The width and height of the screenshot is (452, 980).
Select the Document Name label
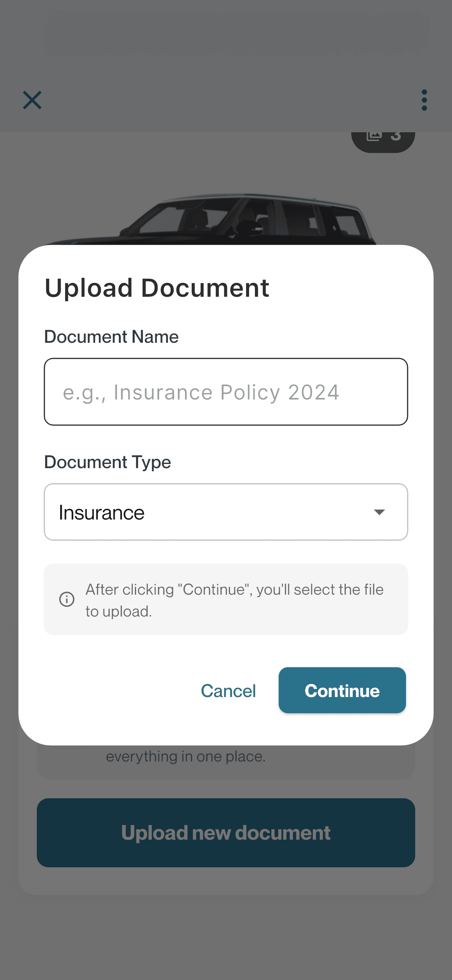click(x=111, y=337)
